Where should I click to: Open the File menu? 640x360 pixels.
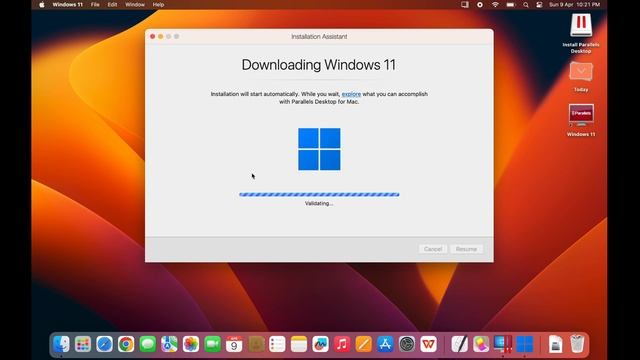point(95,5)
